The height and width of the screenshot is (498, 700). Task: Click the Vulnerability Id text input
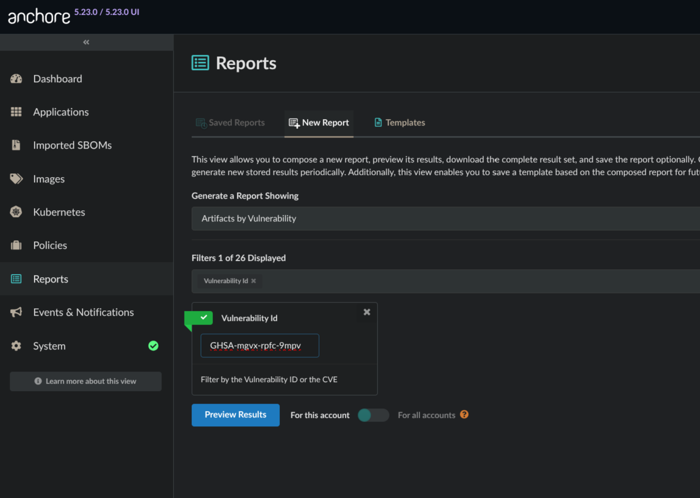tap(259, 346)
